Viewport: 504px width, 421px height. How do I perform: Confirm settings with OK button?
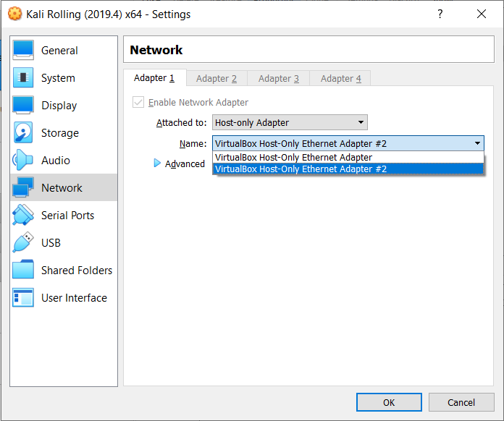pos(389,402)
